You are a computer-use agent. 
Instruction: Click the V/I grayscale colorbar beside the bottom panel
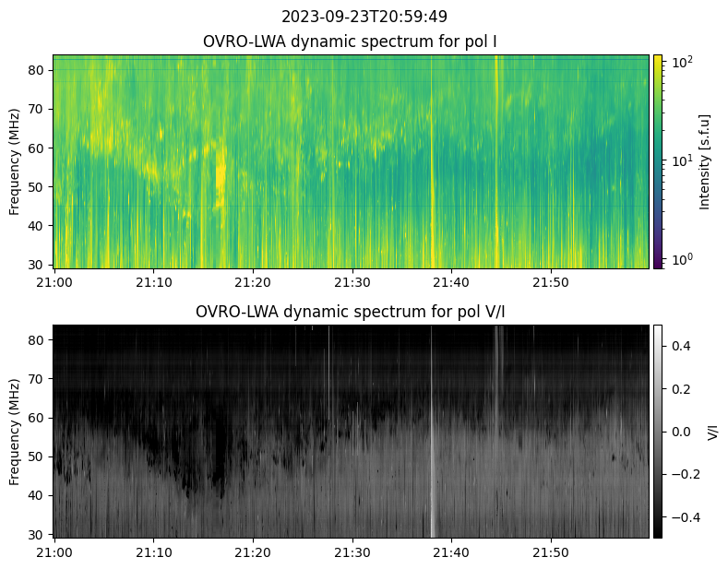(x=658, y=431)
